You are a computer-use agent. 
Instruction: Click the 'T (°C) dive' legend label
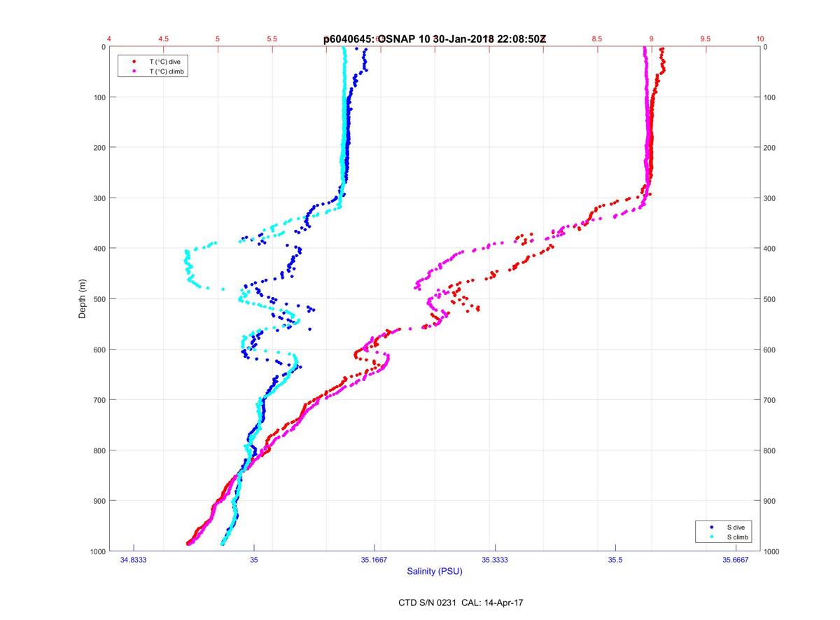click(164, 62)
